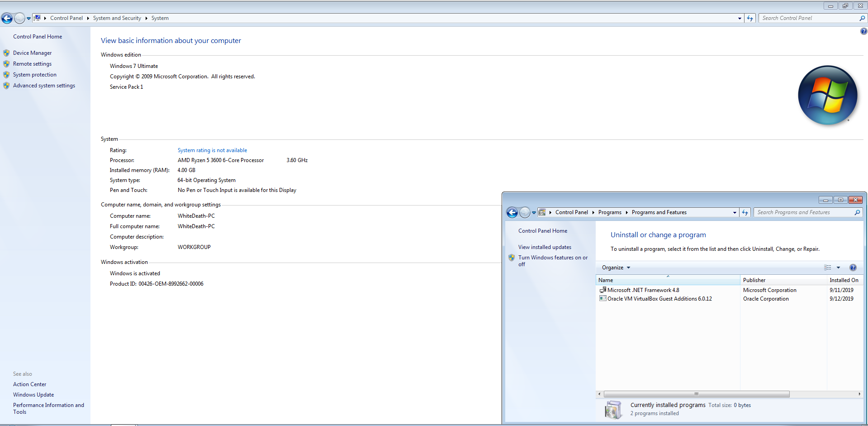Click the shield icon beside Device Manager

coord(6,53)
